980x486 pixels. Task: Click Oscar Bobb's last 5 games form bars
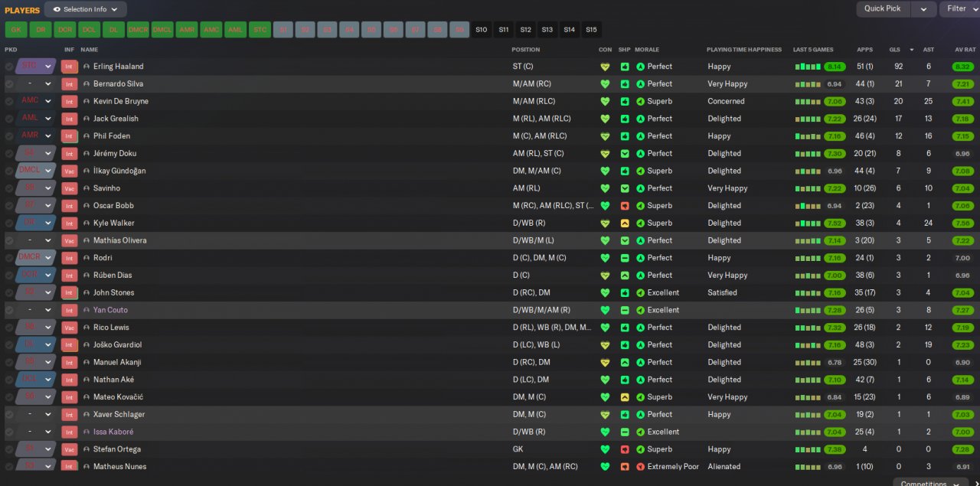coord(808,206)
